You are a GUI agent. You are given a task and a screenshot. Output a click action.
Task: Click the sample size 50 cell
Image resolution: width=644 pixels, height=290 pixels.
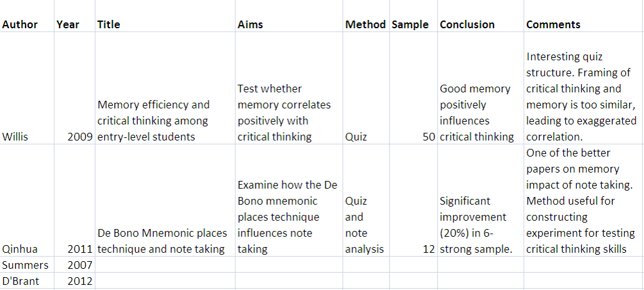428,136
